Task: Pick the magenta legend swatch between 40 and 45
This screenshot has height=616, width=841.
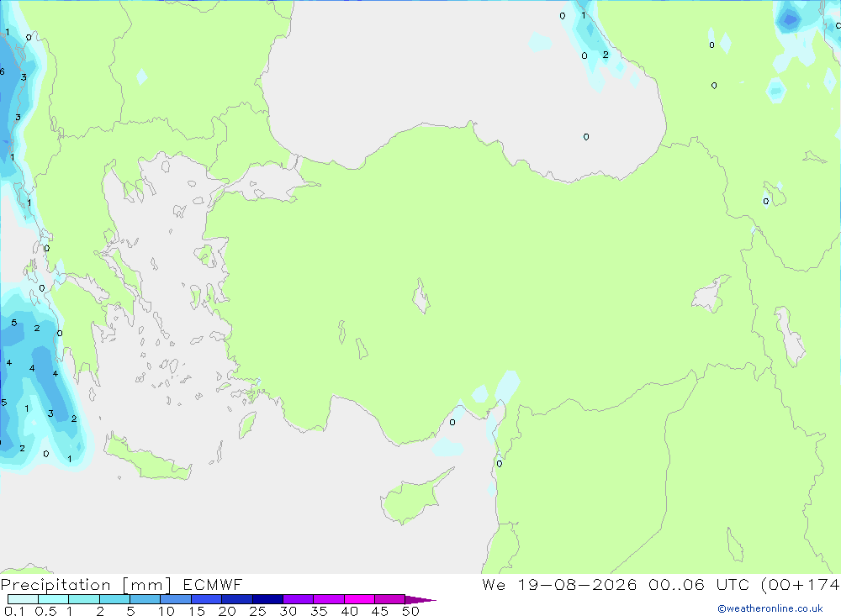Action: pyautogui.click(x=359, y=599)
